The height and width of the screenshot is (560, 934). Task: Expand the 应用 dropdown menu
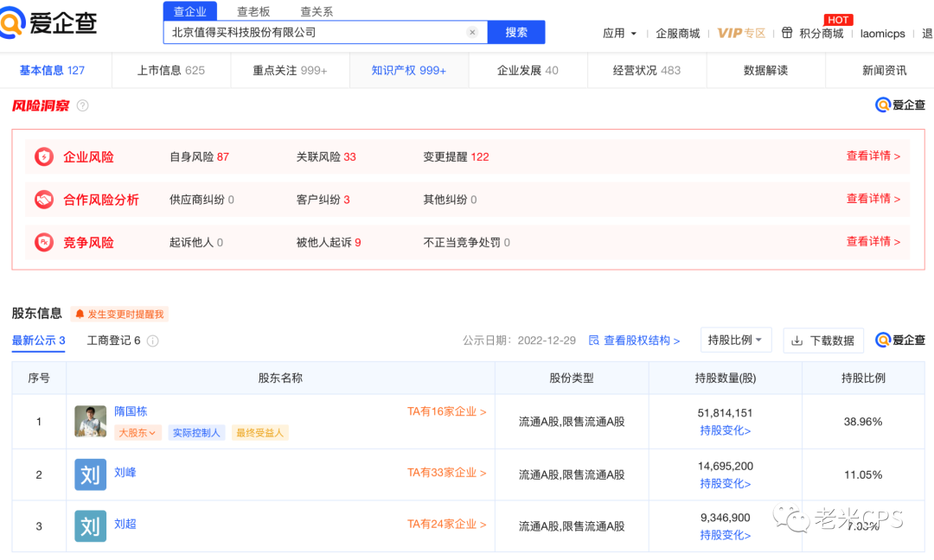pyautogui.click(x=619, y=34)
